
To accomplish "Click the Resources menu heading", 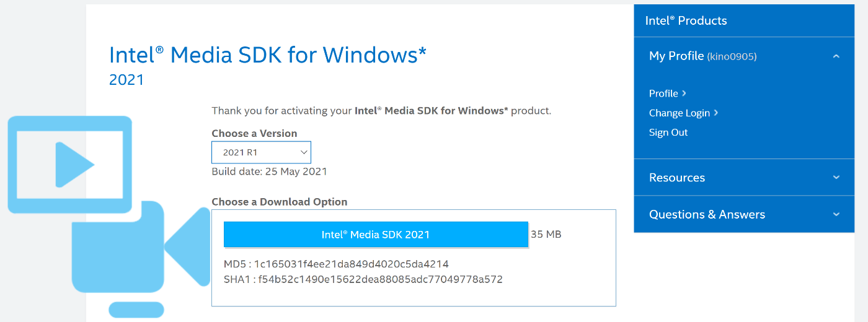I will [x=677, y=178].
